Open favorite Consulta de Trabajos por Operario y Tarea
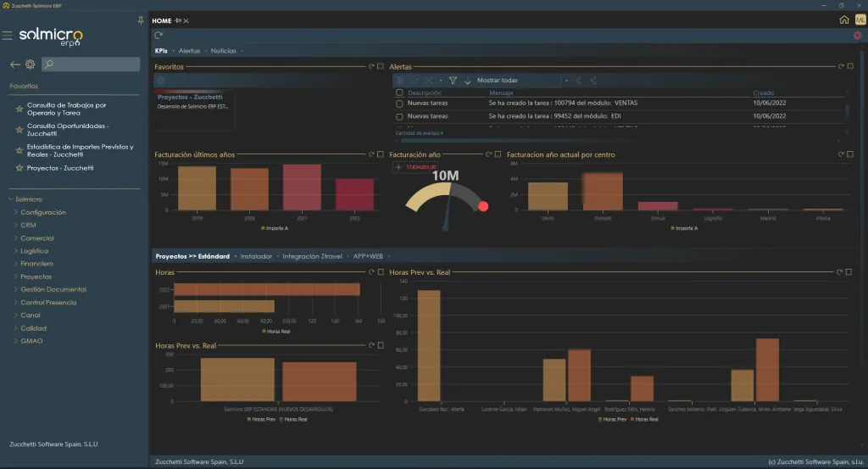 coord(66,109)
